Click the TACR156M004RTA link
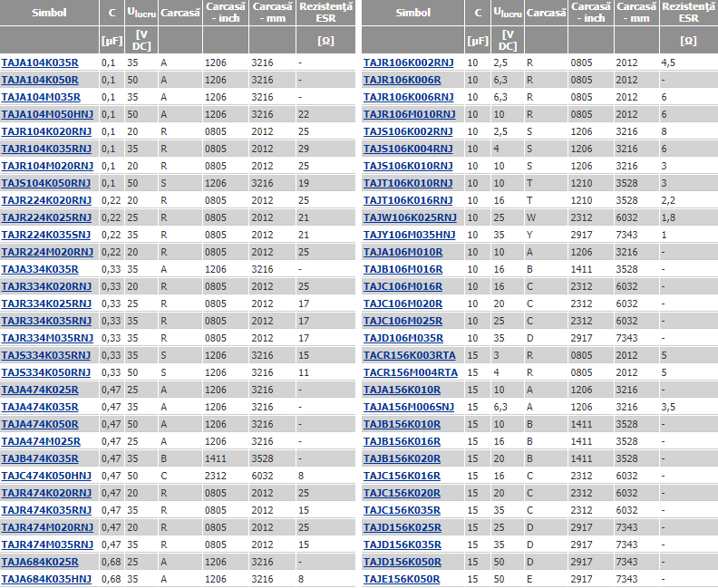This screenshot has width=718, height=588. coord(411,373)
